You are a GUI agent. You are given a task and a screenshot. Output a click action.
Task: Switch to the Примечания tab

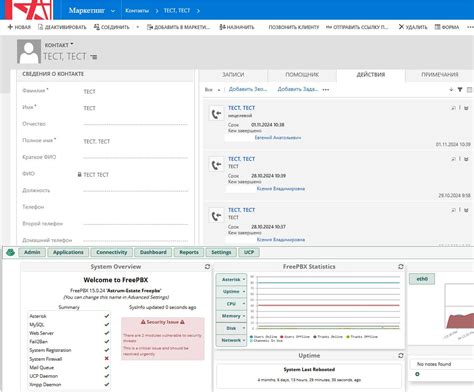pos(440,75)
